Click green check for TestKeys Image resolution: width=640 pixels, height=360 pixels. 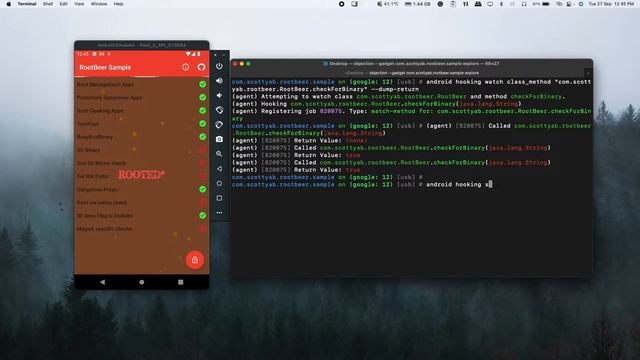point(202,123)
